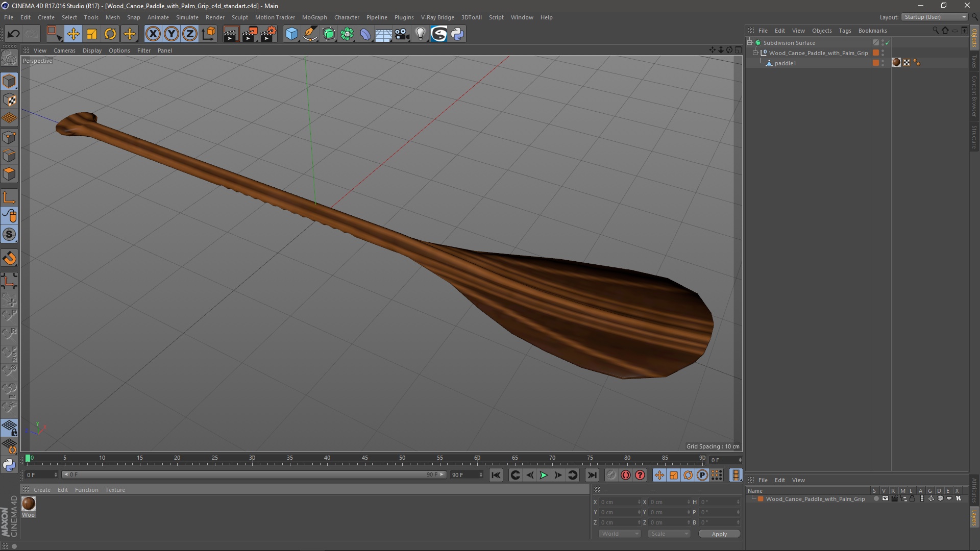Screen dimensions: 980x551
Task: Click the Make Editable icon
Action: pyautogui.click(x=9, y=58)
